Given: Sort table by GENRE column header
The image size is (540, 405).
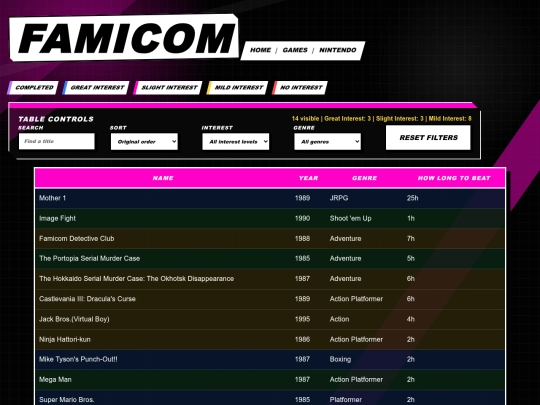Looking at the screenshot, I should [x=364, y=178].
